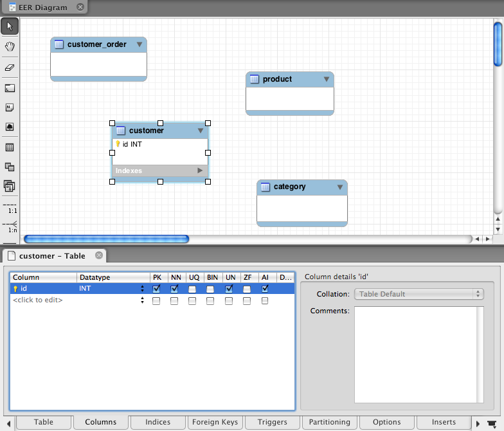Click the diagram's horizontal scrollbar thumb
The image size is (504, 431).
106,239
